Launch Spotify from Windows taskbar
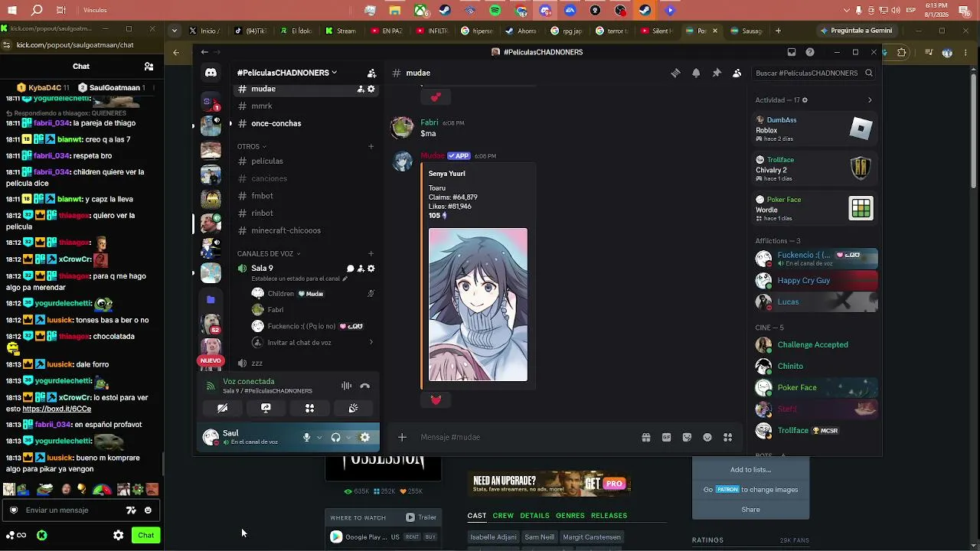The width and height of the screenshot is (980, 551). 495,10
